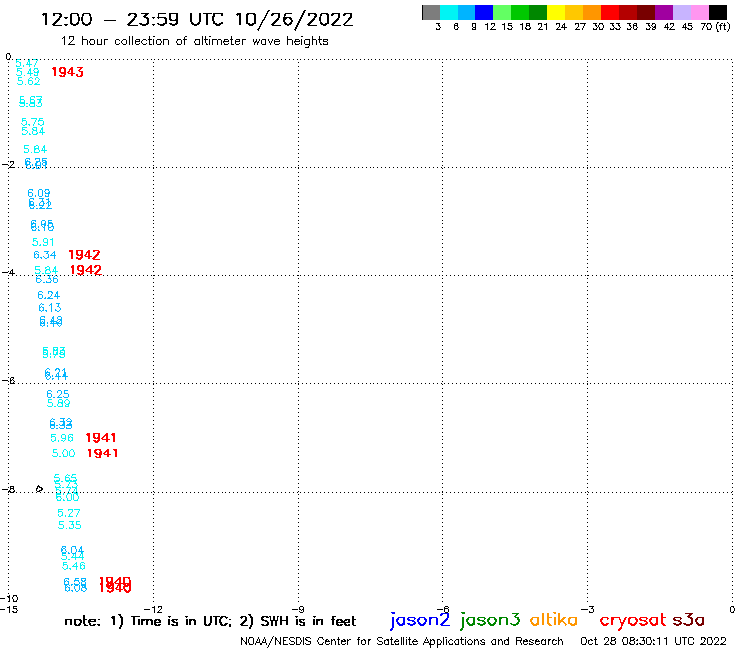This screenshot has width=740, height=650.
Task: Click the note 'Time is in UTC; SWH is in feet'
Action: point(210,621)
